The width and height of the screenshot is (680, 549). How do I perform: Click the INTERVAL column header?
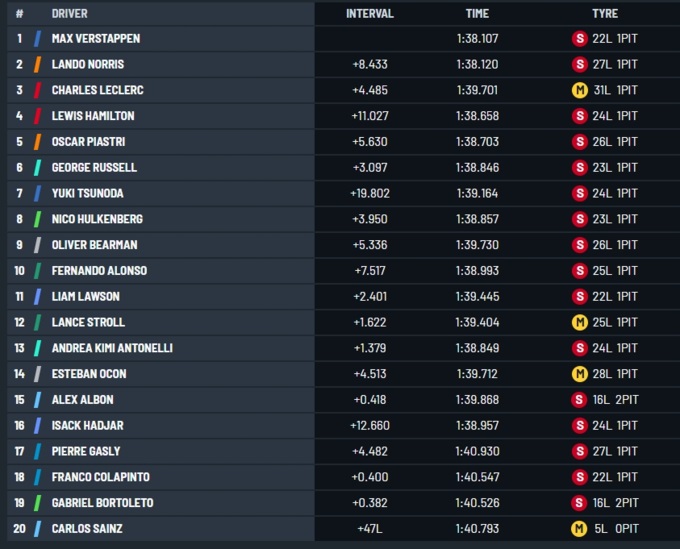(x=369, y=14)
